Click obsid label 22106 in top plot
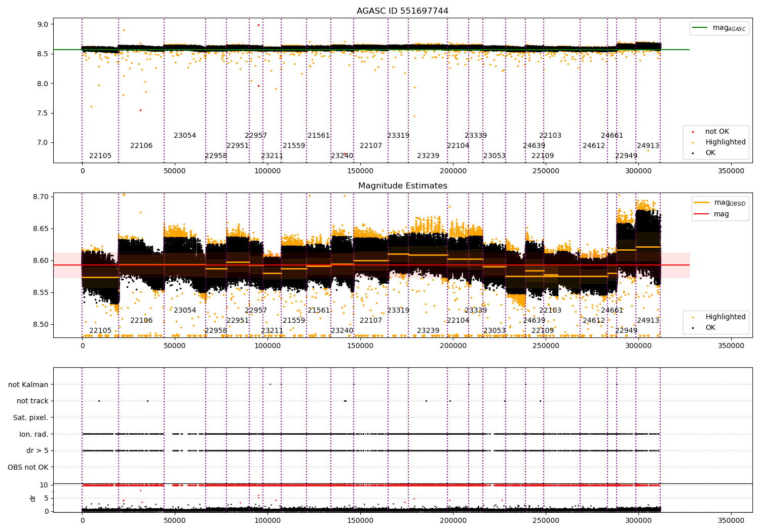 141,146
